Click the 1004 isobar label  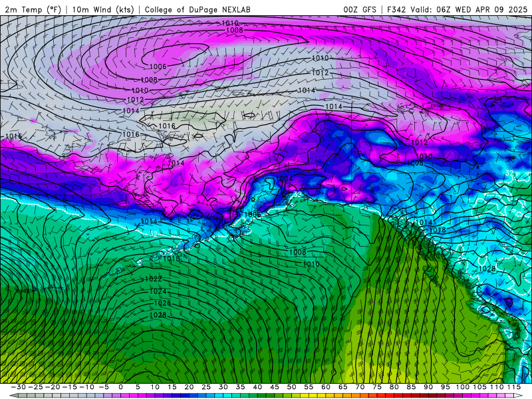point(284,178)
